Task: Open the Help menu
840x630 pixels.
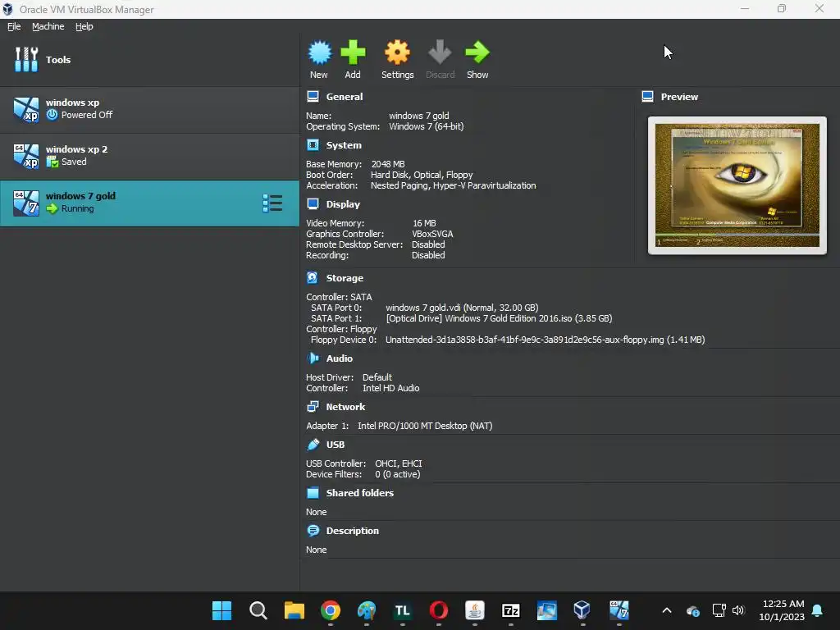Action: [x=84, y=26]
